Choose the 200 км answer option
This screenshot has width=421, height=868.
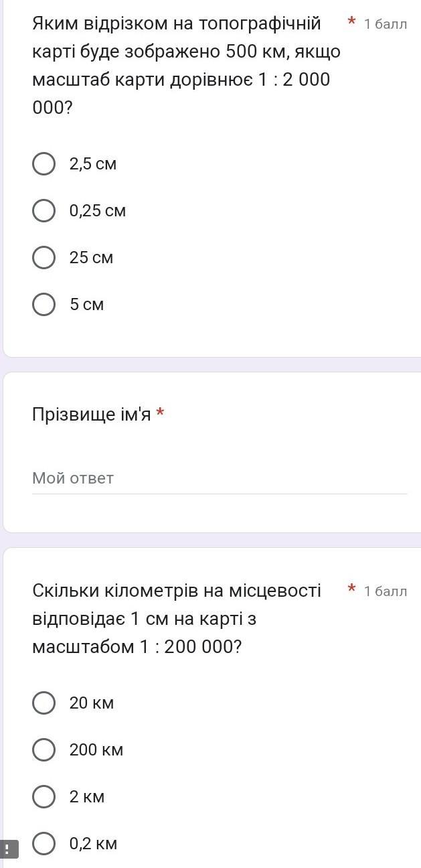[x=44, y=750]
